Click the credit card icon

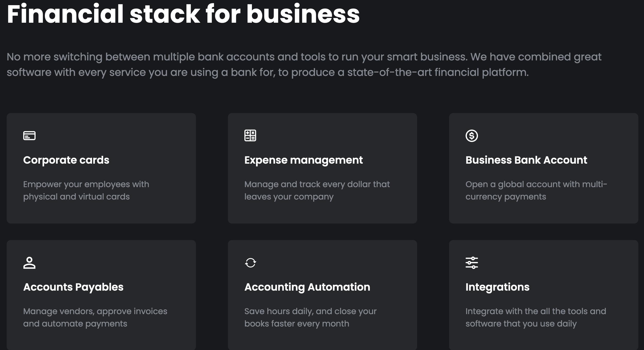coord(29,136)
